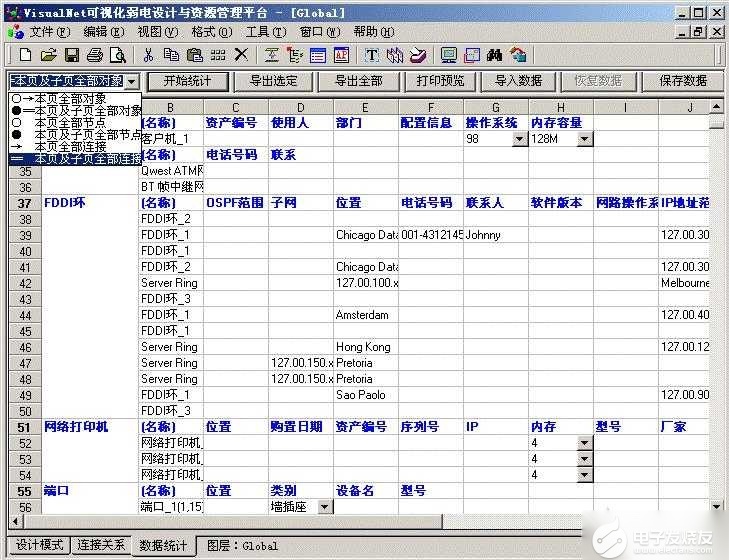This screenshot has height=560, width=729.
Task: Switch to the 数据统计 tab
Action: pos(163,545)
